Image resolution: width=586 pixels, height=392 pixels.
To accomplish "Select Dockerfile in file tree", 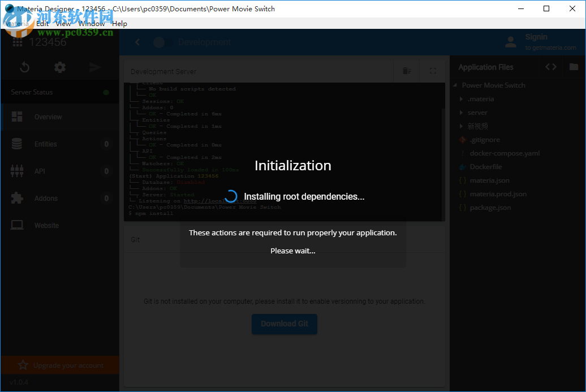I will (486, 167).
